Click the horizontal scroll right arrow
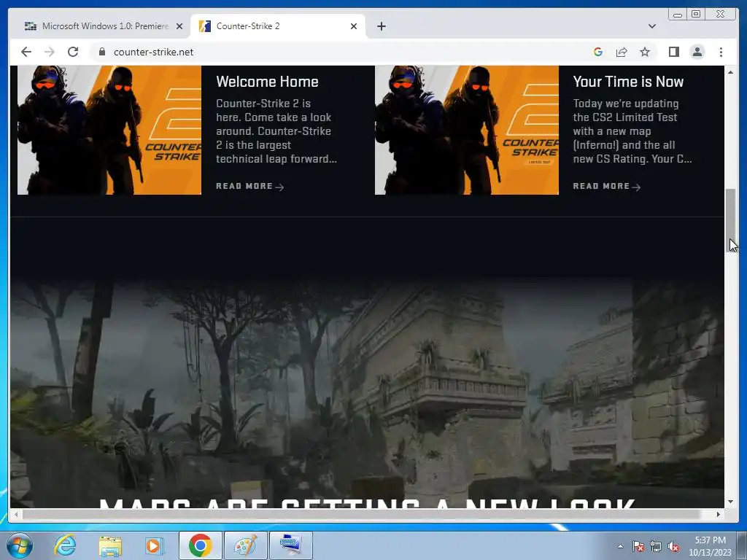 click(x=719, y=514)
